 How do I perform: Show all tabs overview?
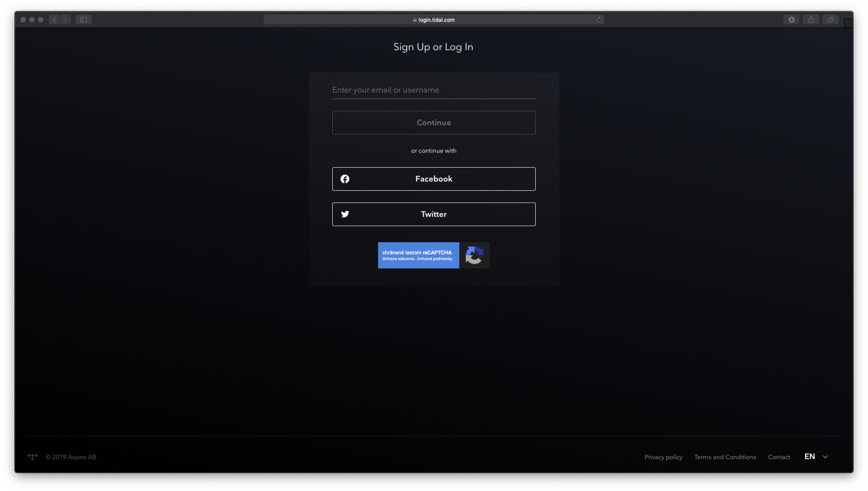pos(830,19)
